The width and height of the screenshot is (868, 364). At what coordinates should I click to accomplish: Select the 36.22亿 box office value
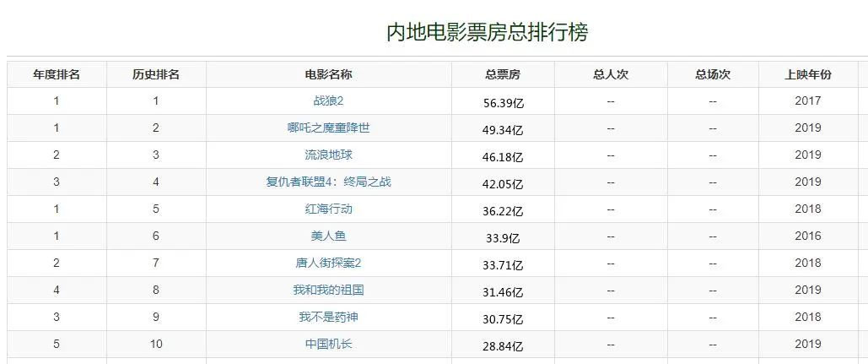click(503, 212)
